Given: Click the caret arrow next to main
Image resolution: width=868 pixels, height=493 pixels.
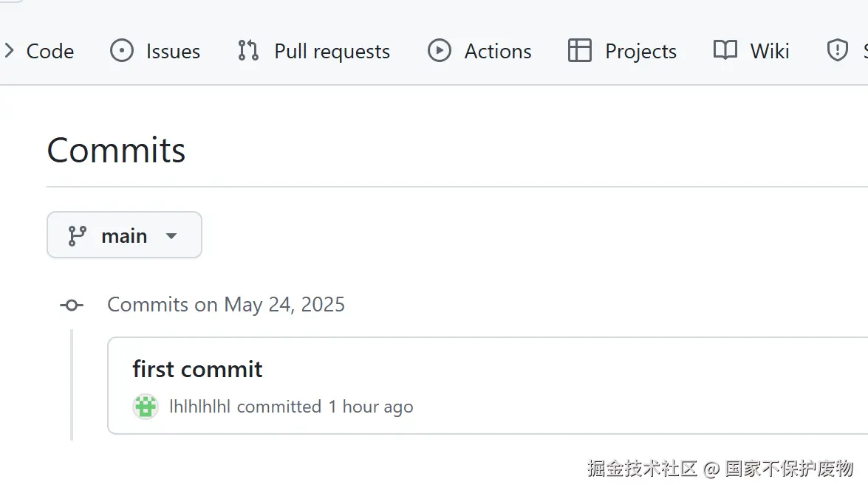Looking at the screenshot, I should 171,236.
